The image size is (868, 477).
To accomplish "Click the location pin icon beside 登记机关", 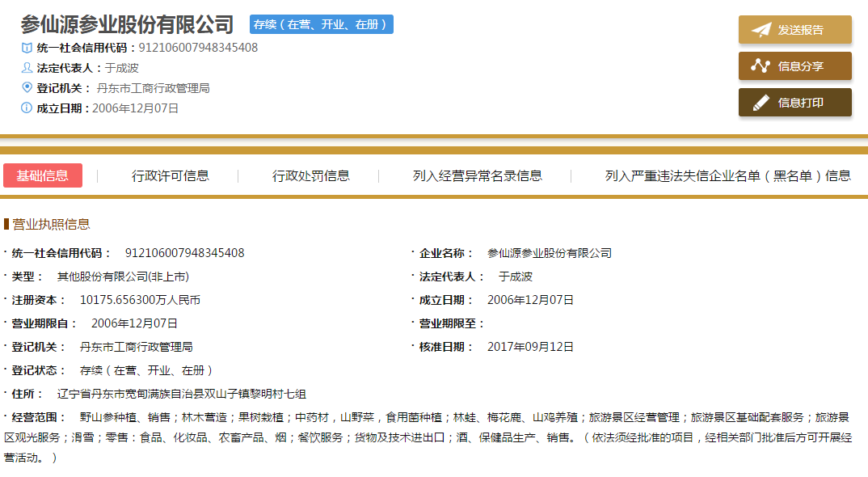I will [27, 87].
